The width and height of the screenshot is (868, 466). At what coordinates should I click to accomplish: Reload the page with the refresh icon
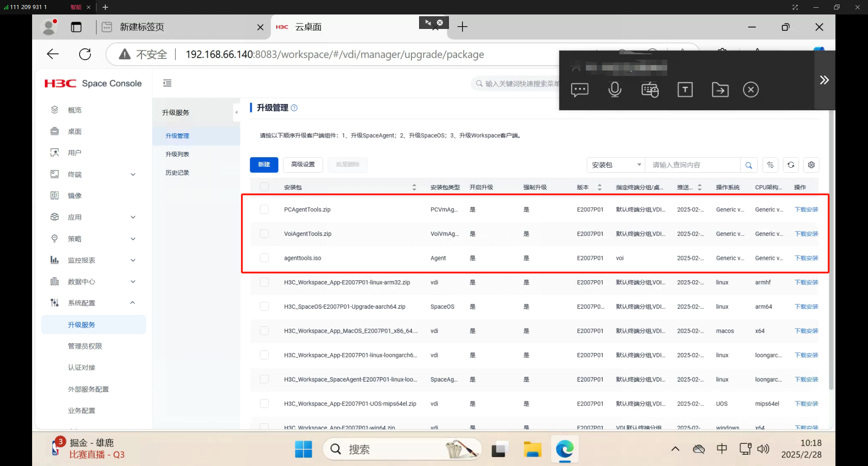(x=85, y=54)
